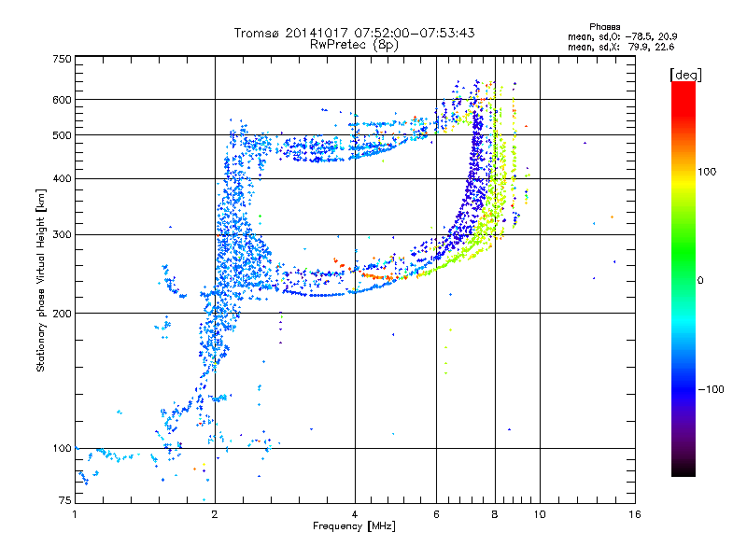Click the y-axis tick label '400'
747x560 pixels.
click(x=63, y=178)
